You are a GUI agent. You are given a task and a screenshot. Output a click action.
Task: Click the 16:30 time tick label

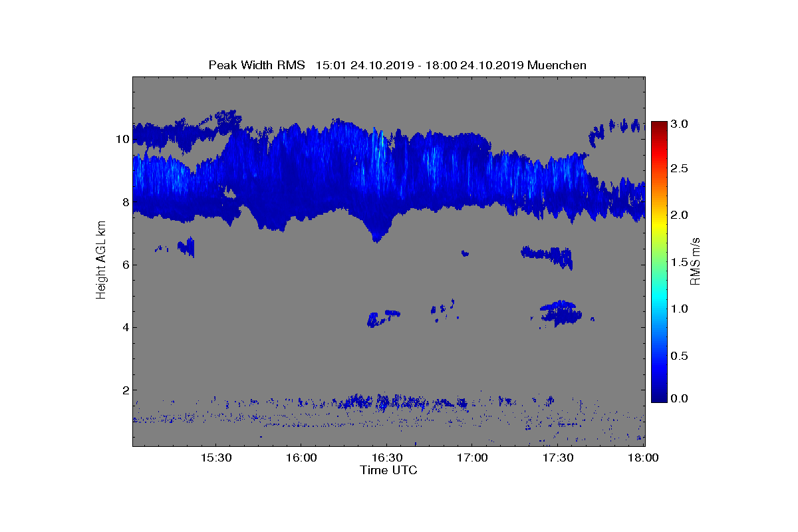tap(388, 458)
